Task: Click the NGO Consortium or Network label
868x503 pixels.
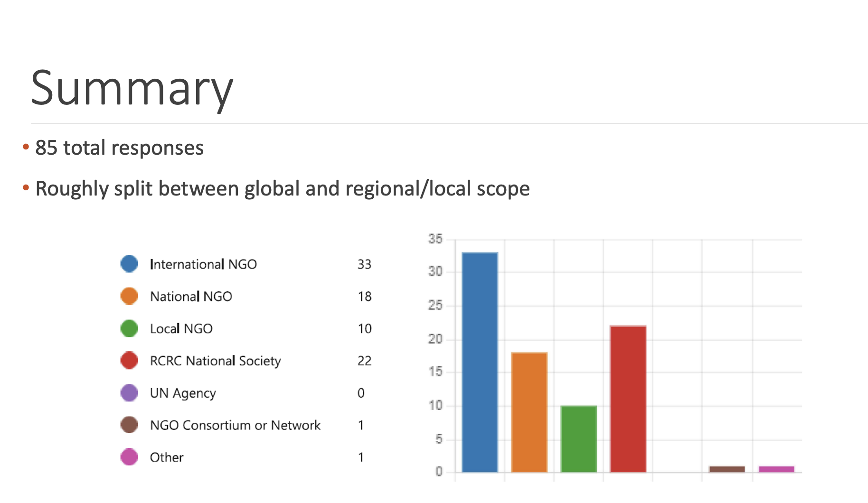Action: (x=235, y=425)
